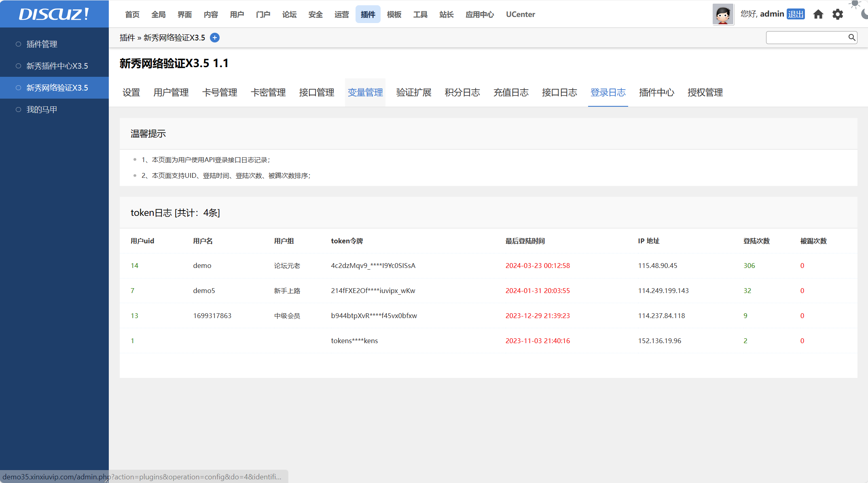Open the 用户 top menu
868x483 pixels.
(237, 15)
